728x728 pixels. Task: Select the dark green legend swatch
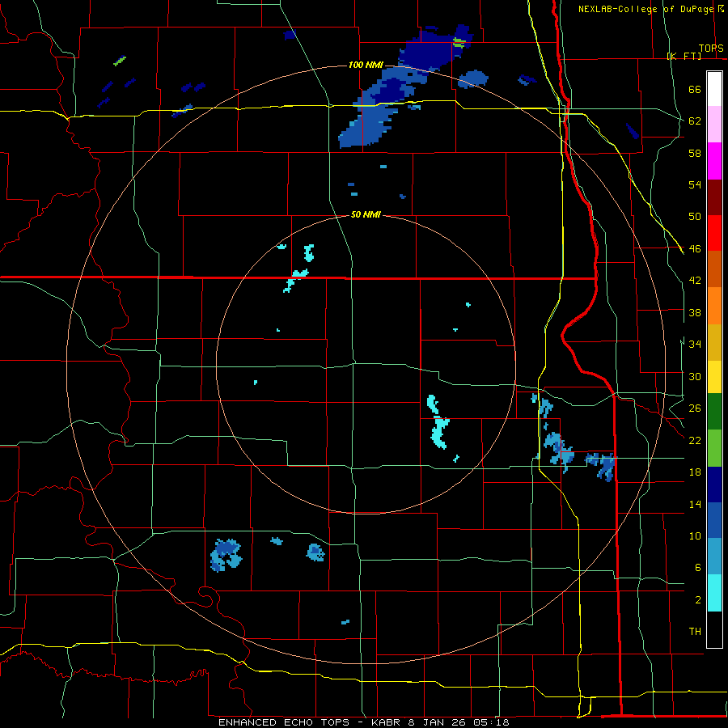[714, 412]
